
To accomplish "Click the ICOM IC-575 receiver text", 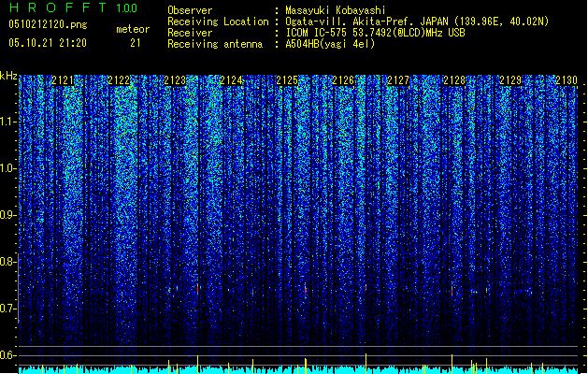I will click(375, 33).
